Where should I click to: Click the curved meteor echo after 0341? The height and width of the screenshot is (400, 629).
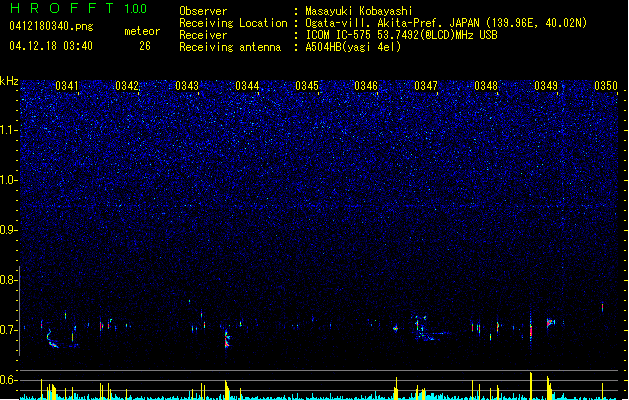(x=53, y=340)
